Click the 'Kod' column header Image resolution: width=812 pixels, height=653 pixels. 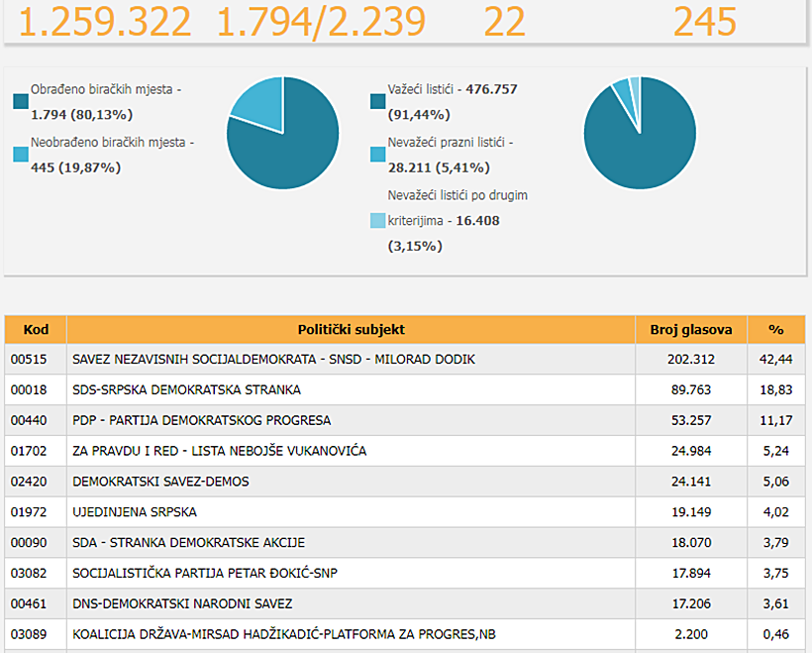(36, 330)
